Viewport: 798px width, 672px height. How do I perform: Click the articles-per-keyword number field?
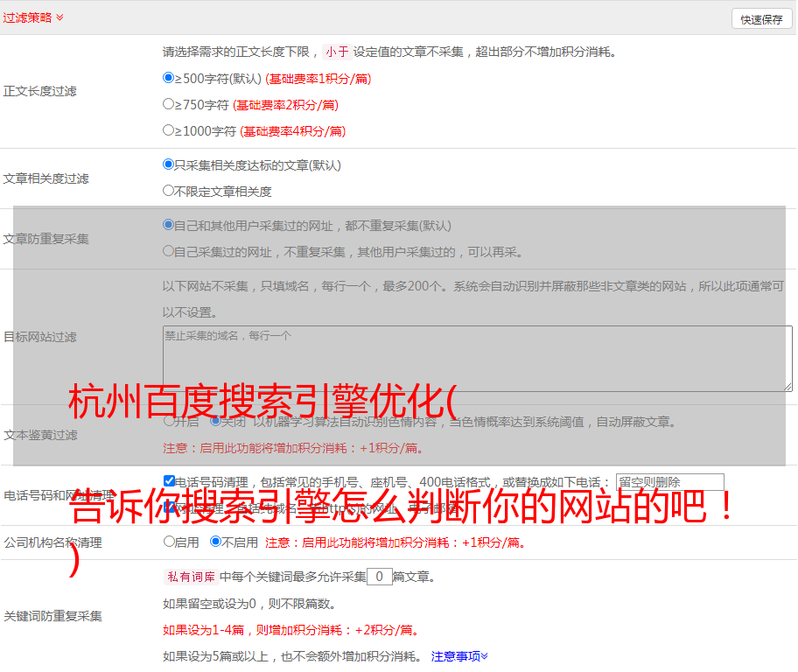coord(379,577)
